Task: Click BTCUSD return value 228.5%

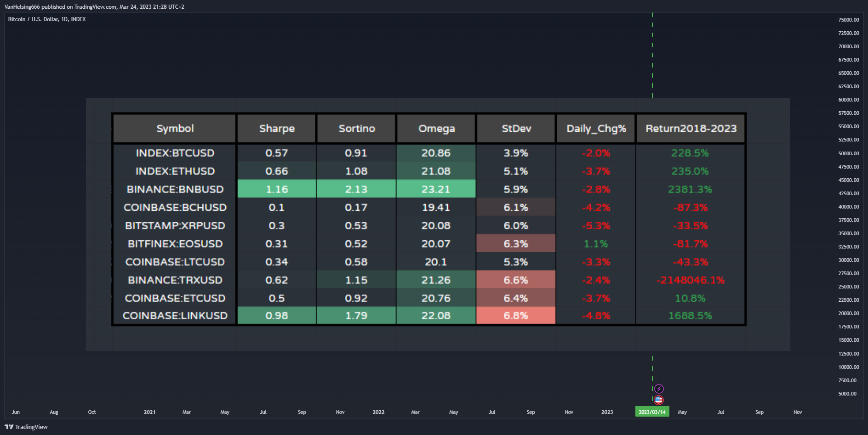Action: coord(690,153)
